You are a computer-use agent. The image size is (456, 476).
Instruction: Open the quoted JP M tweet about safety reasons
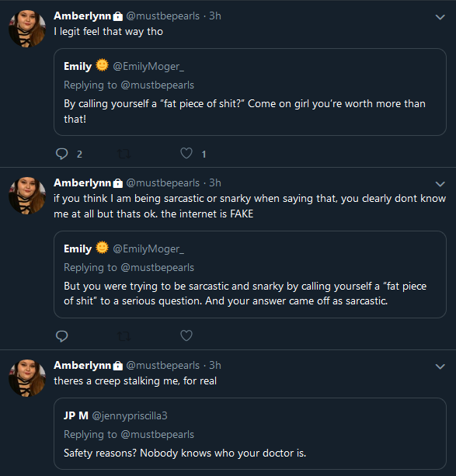(x=250, y=433)
